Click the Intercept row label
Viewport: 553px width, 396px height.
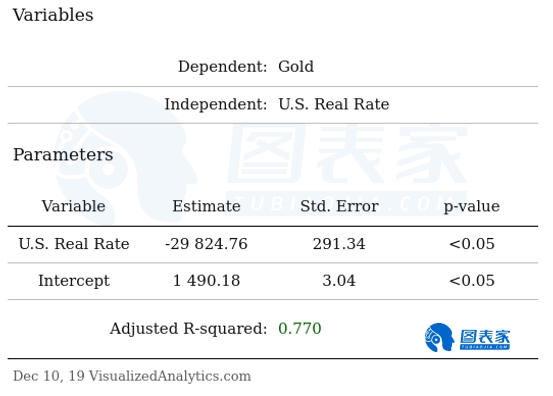74,281
